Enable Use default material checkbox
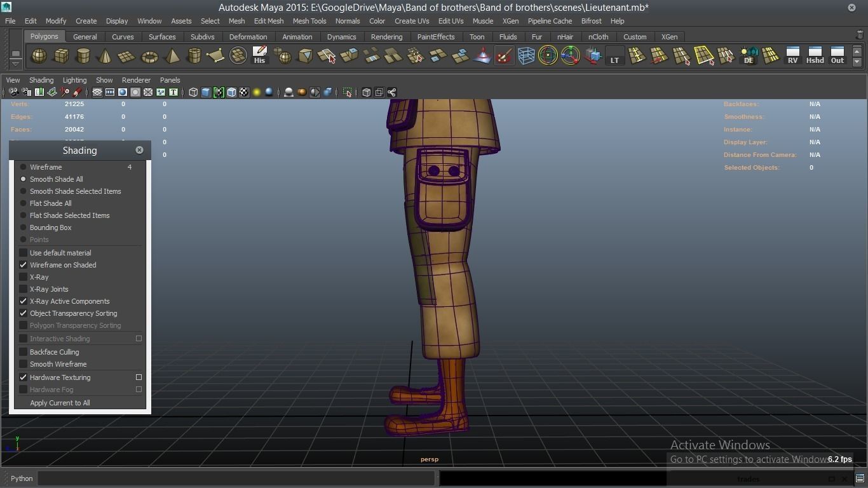 pyautogui.click(x=23, y=253)
